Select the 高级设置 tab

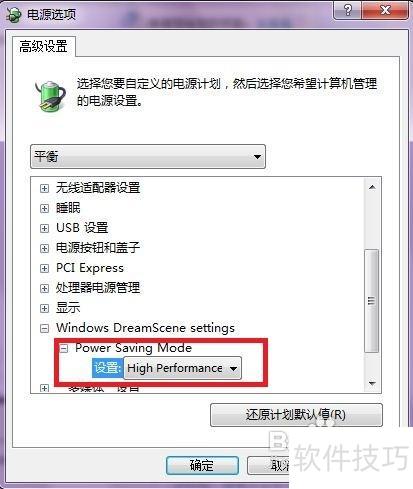44,46
